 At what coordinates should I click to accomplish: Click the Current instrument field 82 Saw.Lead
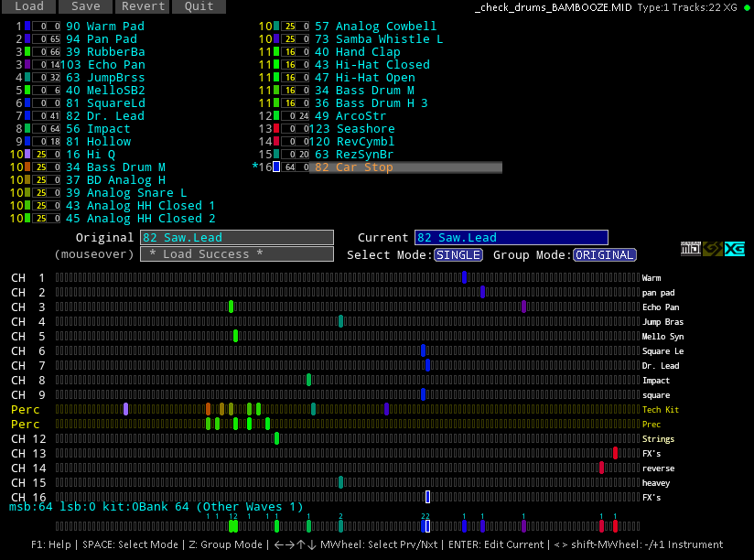tap(511, 238)
